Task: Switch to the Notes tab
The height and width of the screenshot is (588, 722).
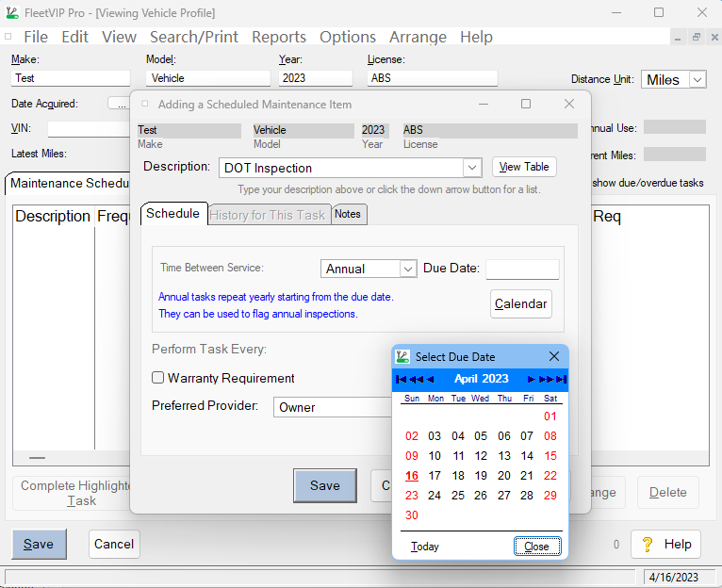Action: tap(348, 214)
